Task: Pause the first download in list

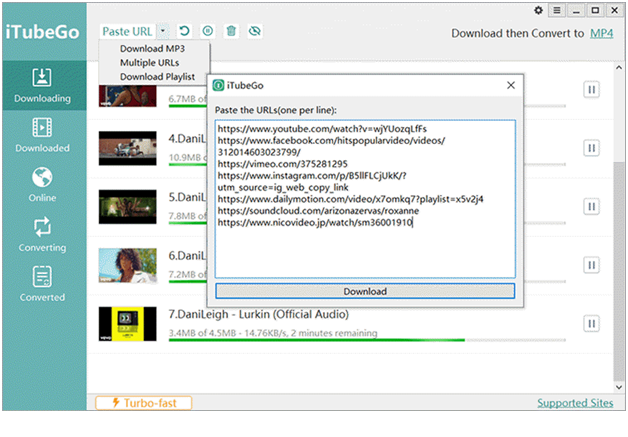Action: point(591,89)
